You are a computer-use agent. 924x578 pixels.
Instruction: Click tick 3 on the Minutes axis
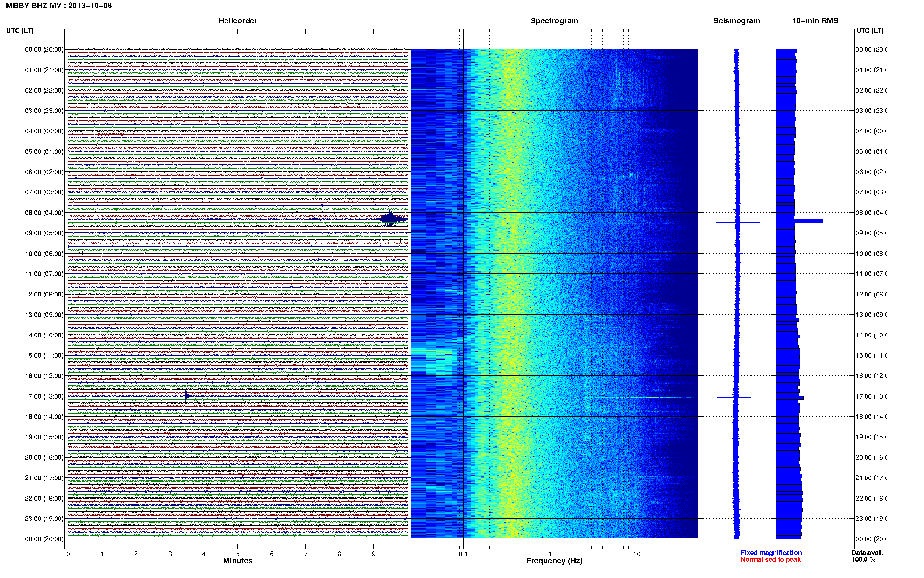coord(170,554)
